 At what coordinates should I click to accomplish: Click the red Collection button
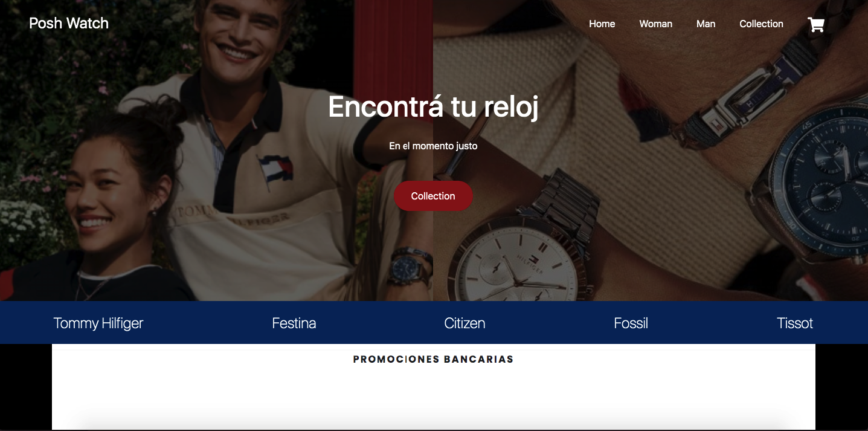[x=433, y=196]
